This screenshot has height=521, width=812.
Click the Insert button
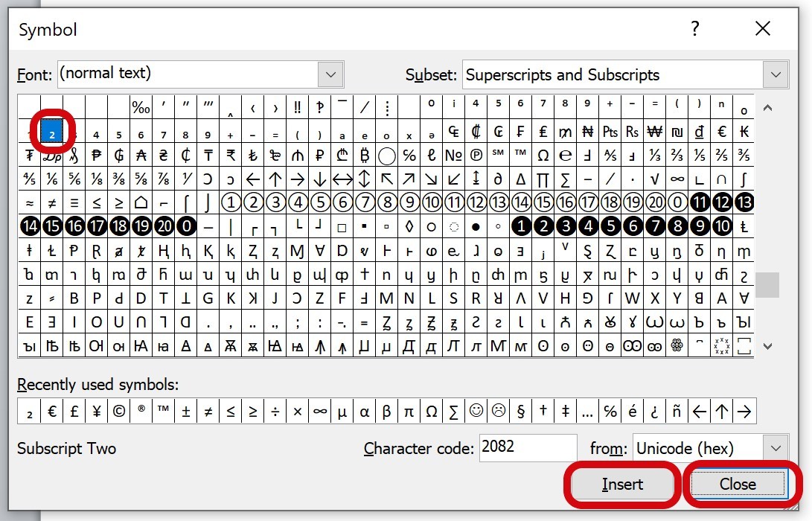pyautogui.click(x=622, y=485)
